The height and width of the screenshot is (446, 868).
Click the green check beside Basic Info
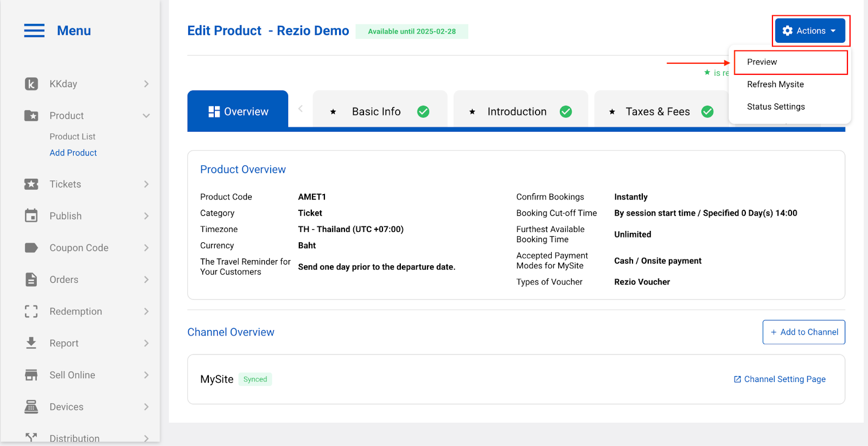tap(423, 112)
